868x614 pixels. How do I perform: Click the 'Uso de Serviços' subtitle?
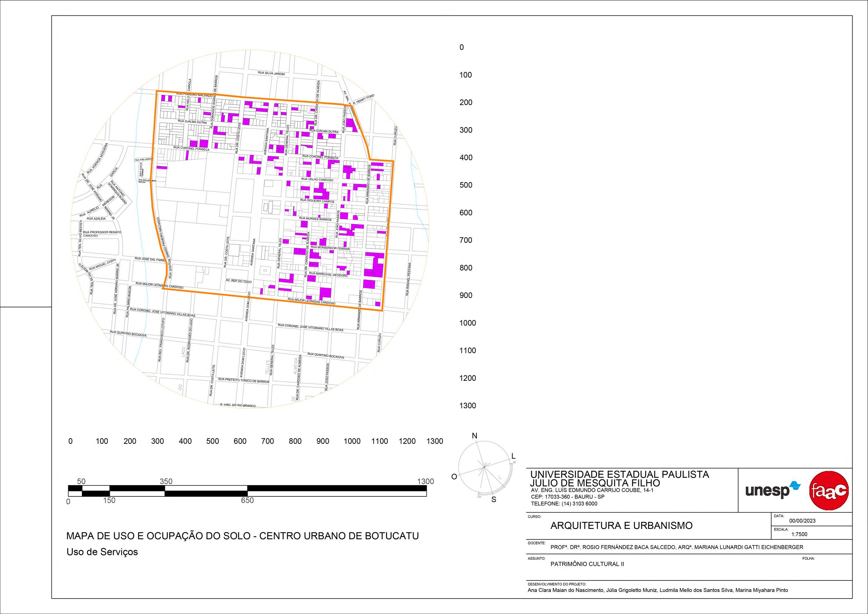tap(102, 552)
